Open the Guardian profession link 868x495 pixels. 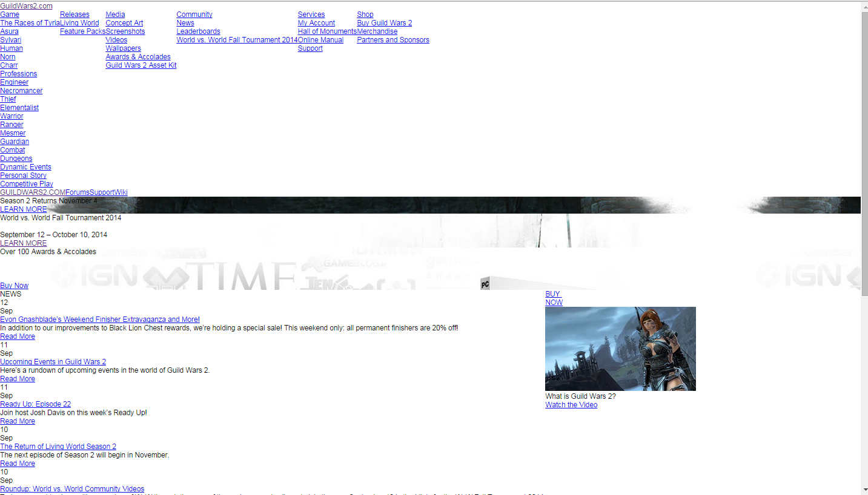[15, 142]
